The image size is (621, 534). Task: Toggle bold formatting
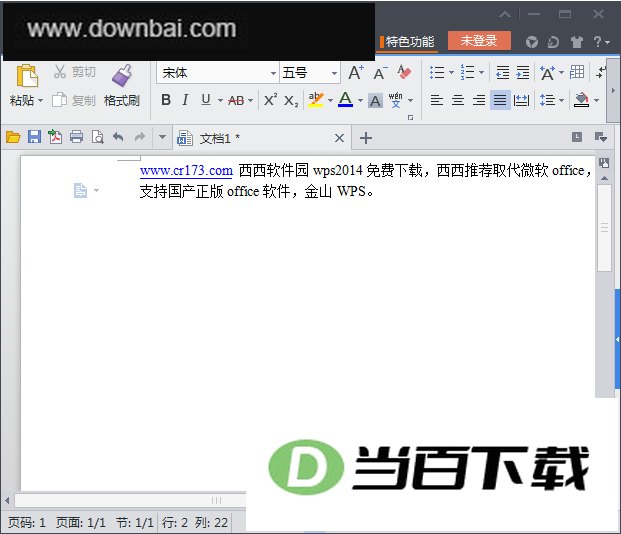coord(166,100)
